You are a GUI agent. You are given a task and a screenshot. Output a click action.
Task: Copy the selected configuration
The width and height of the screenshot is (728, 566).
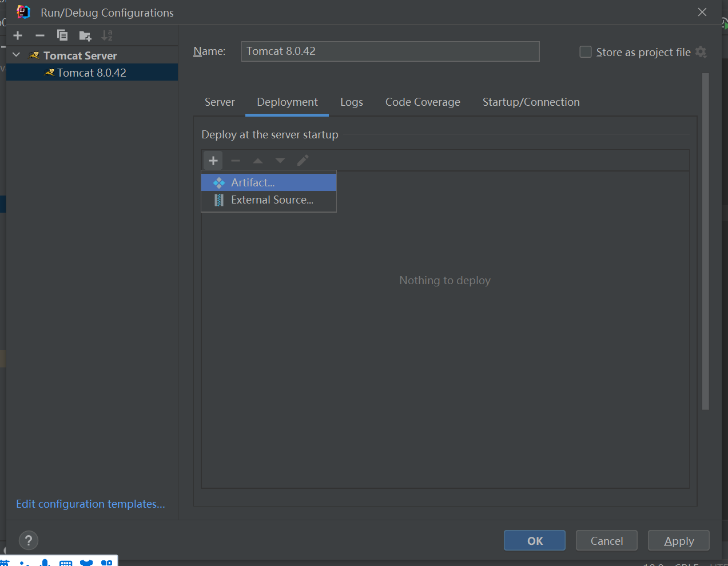[x=62, y=35]
